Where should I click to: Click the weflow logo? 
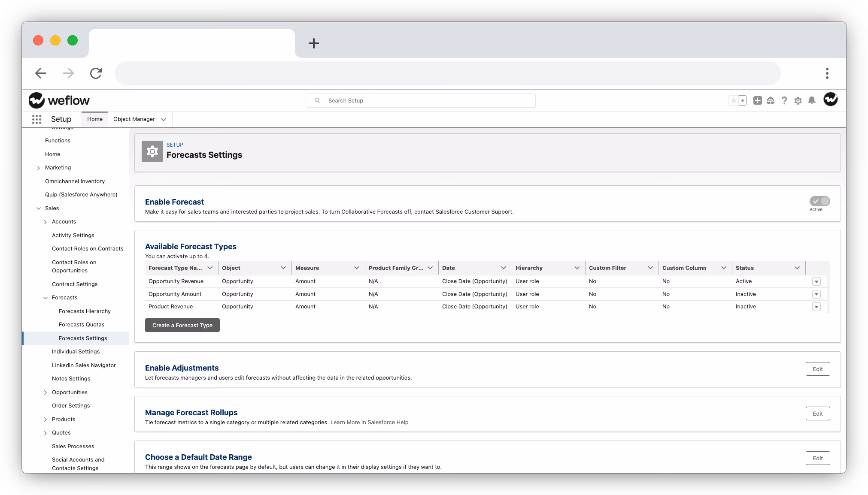pos(59,100)
